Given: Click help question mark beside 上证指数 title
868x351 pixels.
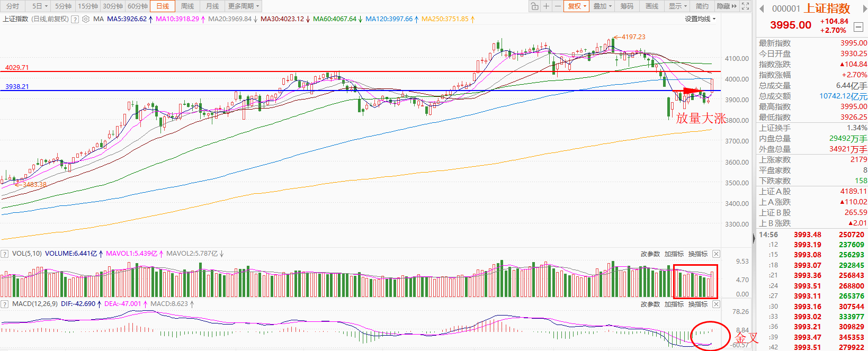Looking at the screenshot, I should click(x=75, y=19).
